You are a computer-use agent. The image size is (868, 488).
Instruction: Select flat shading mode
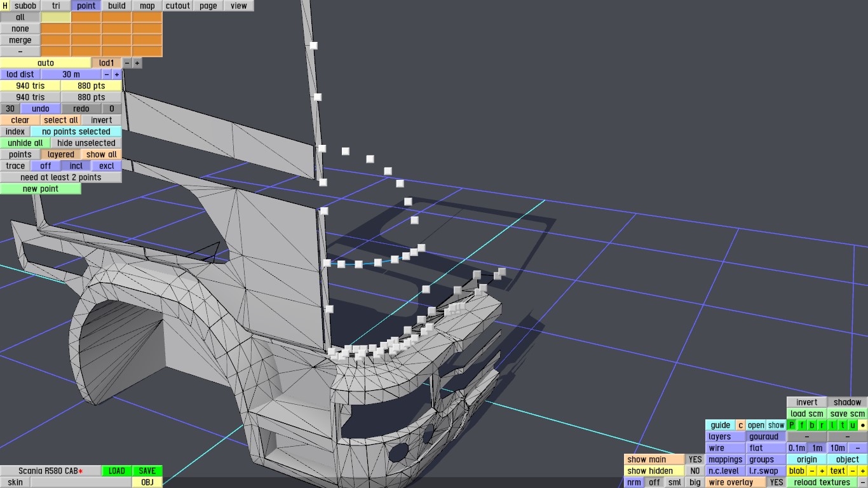pyautogui.click(x=766, y=448)
